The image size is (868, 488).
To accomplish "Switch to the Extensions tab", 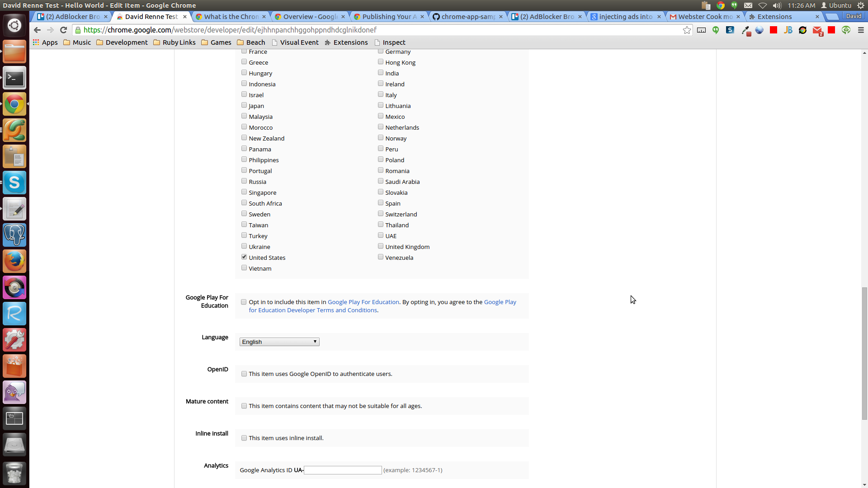I will 784,17.
